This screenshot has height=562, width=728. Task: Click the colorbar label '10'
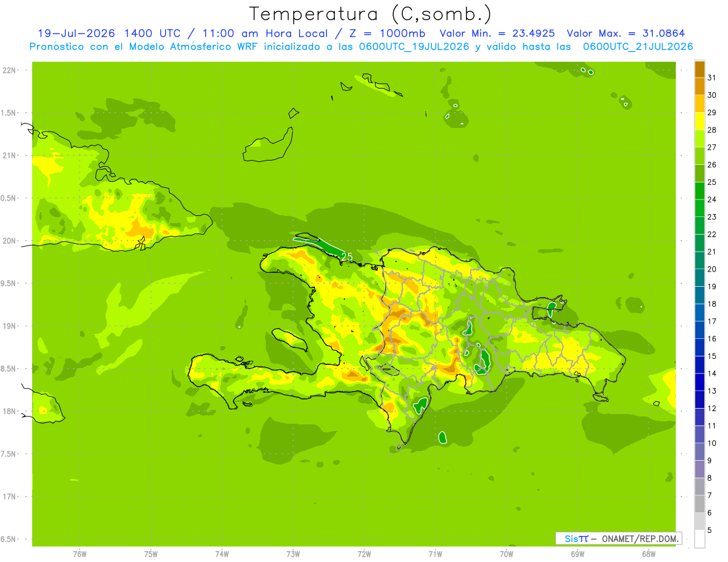click(712, 443)
